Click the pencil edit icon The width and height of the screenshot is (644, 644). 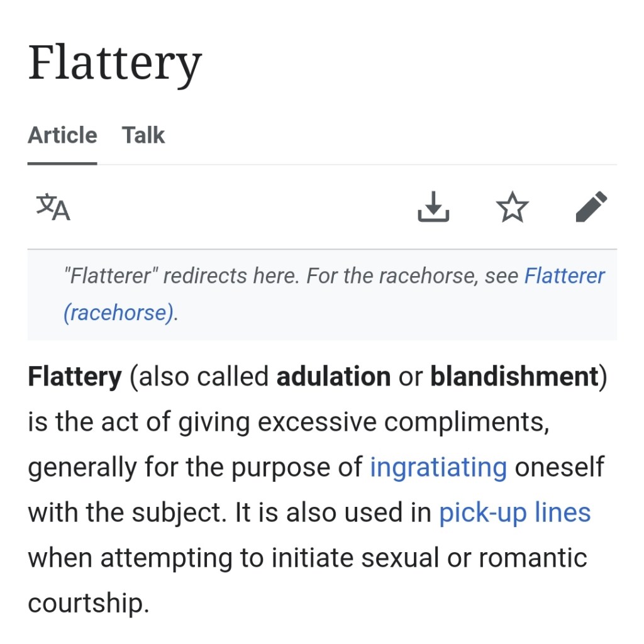click(x=591, y=207)
